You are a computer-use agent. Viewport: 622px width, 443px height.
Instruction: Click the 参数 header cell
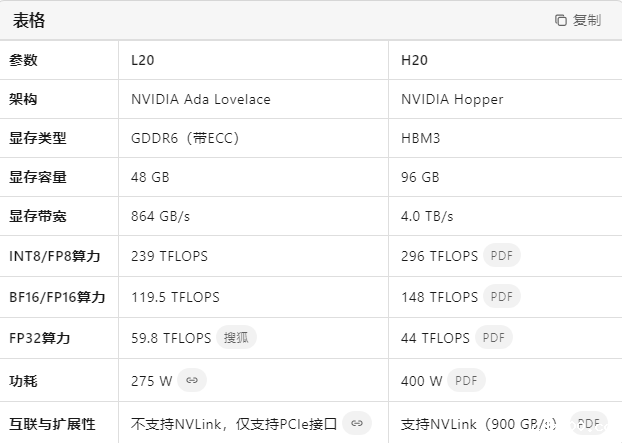(23, 60)
